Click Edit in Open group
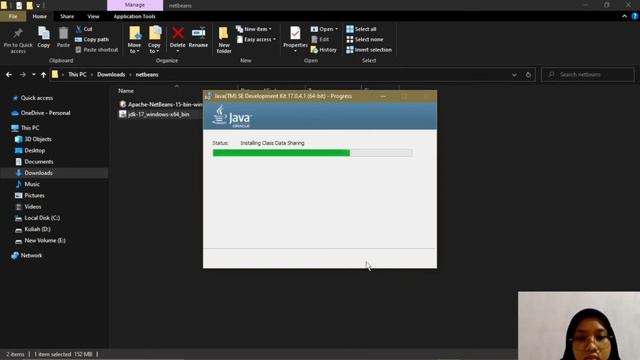640x360 pixels. [x=320, y=40]
